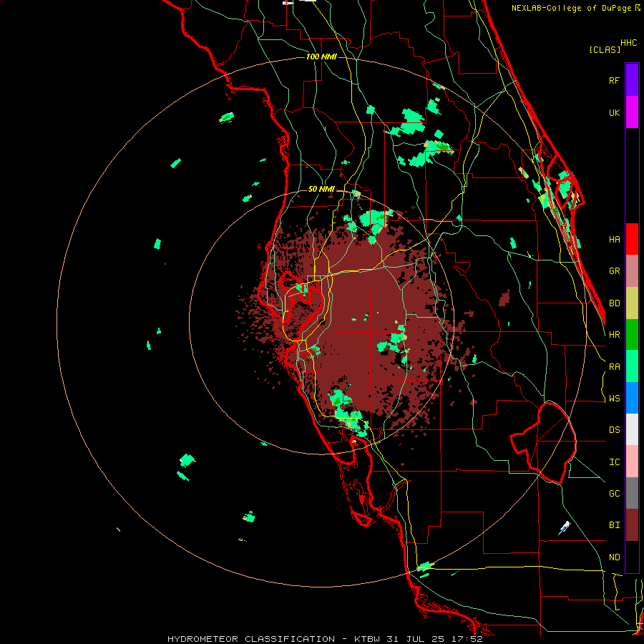The height and width of the screenshot is (644, 644).
Task: Click the "[CLAS]" units label
Action: tap(605, 49)
